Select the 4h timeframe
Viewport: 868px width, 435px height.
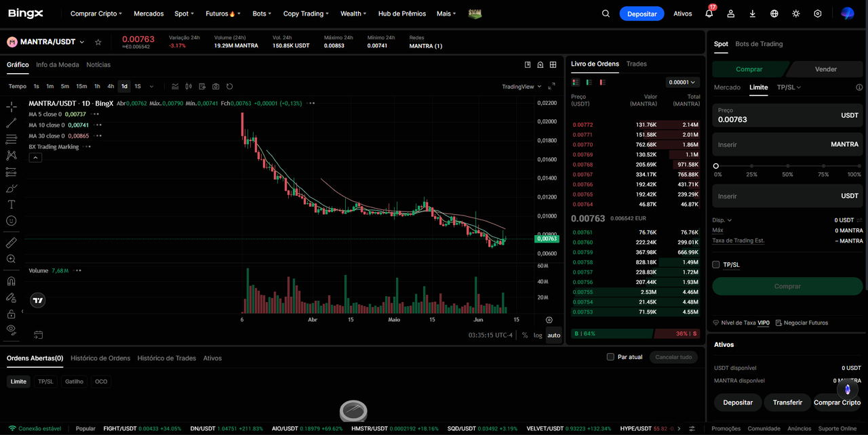(x=111, y=87)
